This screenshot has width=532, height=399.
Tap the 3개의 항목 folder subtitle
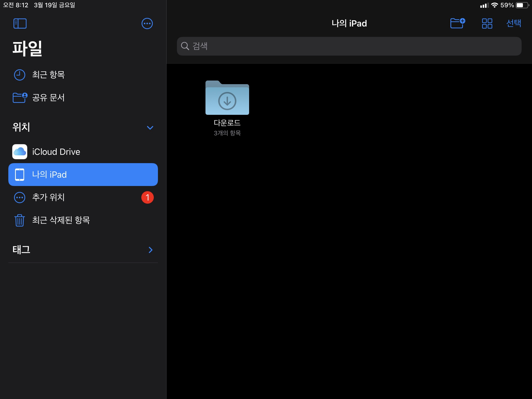227,133
